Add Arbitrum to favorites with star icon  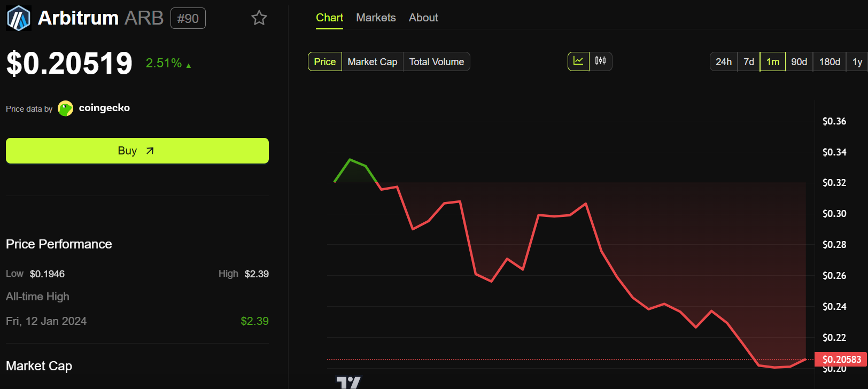click(x=259, y=18)
